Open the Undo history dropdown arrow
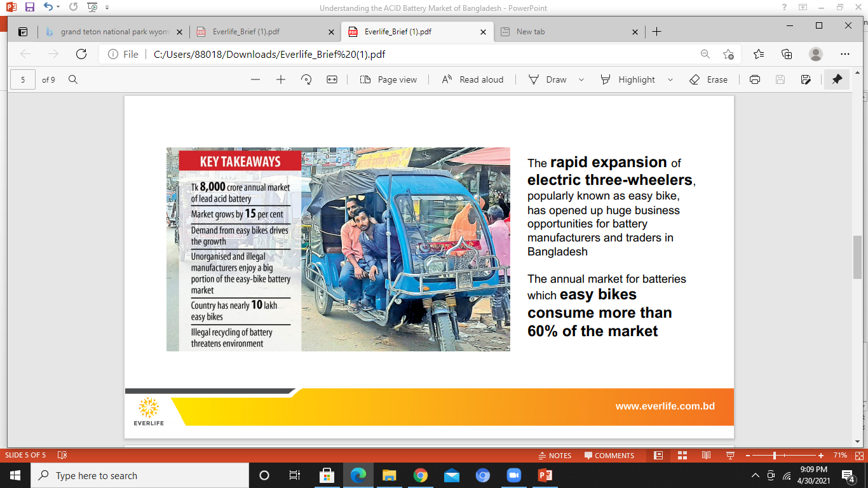868x488 pixels. 58,8
